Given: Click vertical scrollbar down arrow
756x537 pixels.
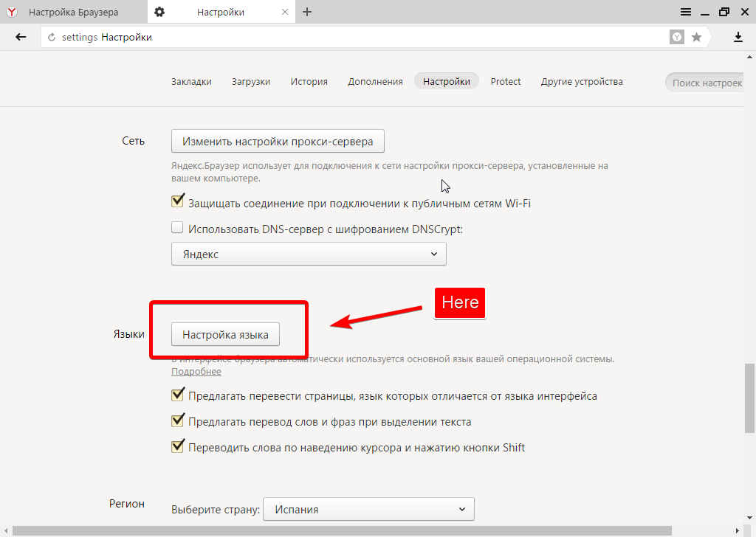Looking at the screenshot, I should point(749,519).
